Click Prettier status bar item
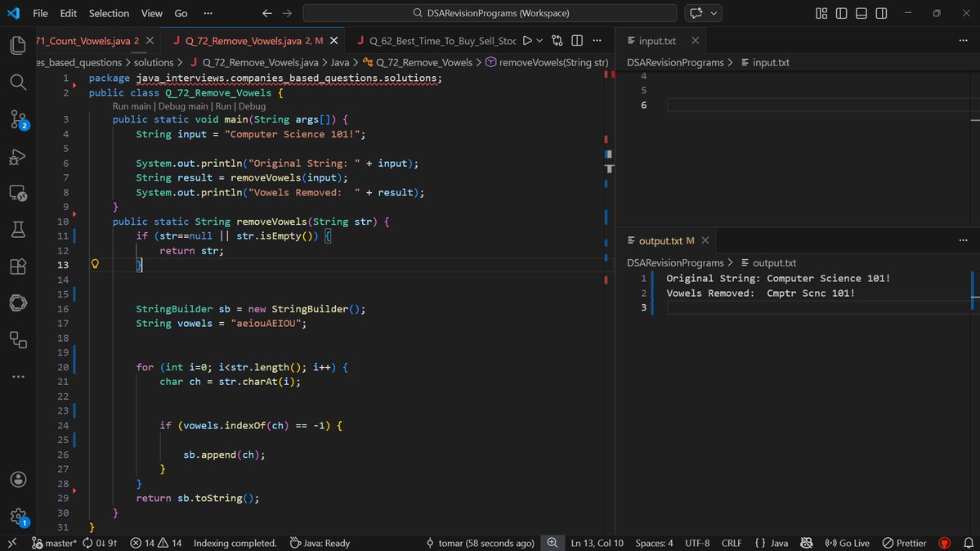The height and width of the screenshot is (551, 980). point(904,543)
